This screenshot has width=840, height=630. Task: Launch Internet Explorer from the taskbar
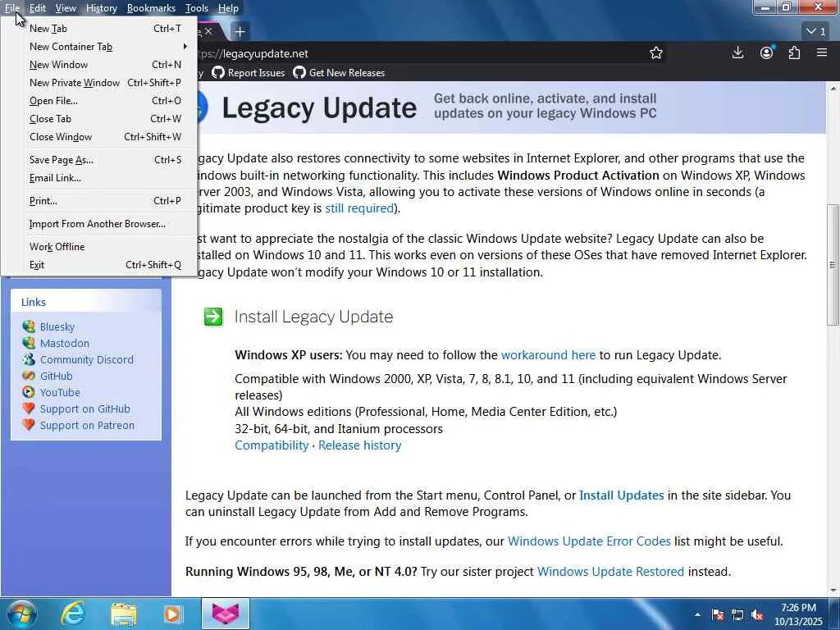[73, 614]
